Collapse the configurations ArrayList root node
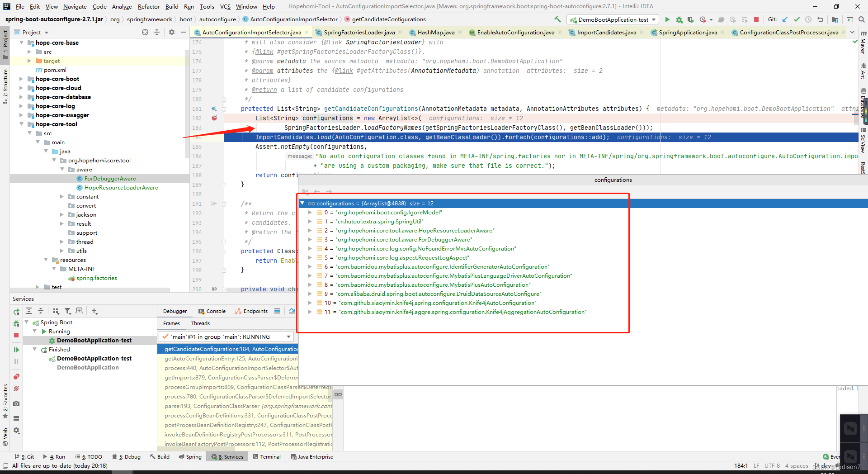868x474 pixels. point(302,203)
